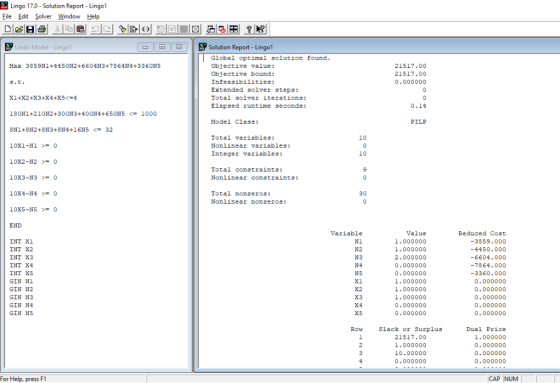The image size is (560, 383).
Task: Click the Matrix Picture toolbar icon
Action: (x=184, y=29)
